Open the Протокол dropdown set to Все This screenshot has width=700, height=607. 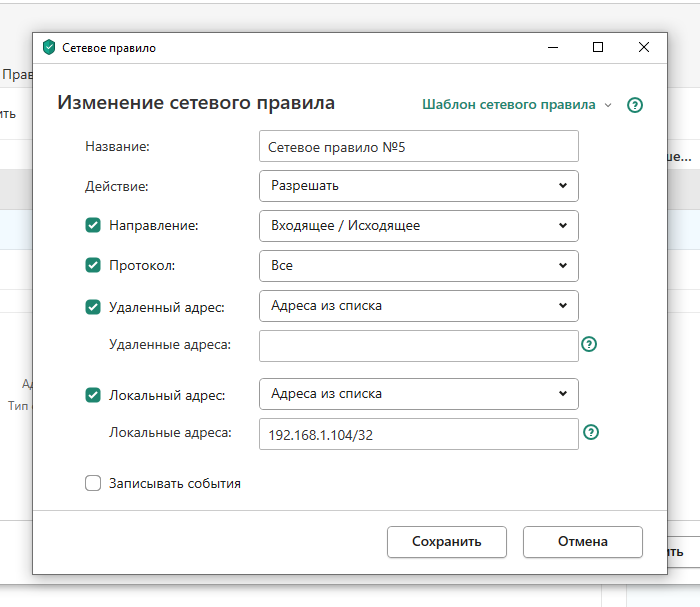pyautogui.click(x=418, y=266)
